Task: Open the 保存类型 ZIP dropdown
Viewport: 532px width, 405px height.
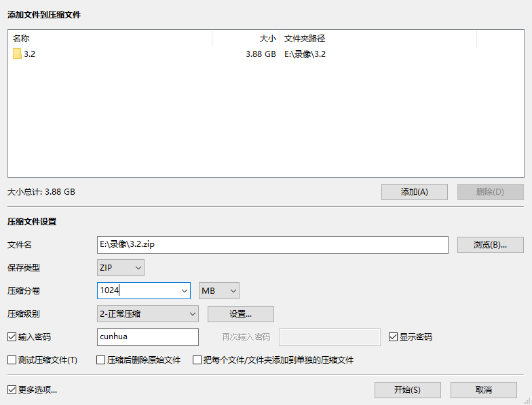Action: (121, 268)
